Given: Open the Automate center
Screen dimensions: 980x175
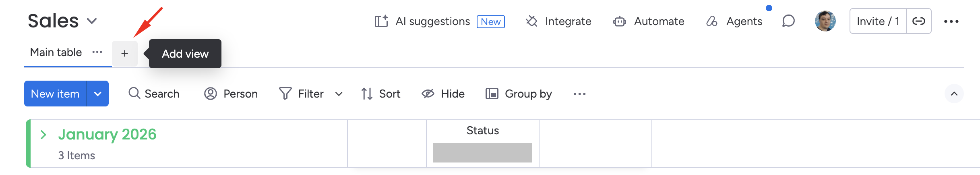Looking at the screenshot, I should click(649, 21).
